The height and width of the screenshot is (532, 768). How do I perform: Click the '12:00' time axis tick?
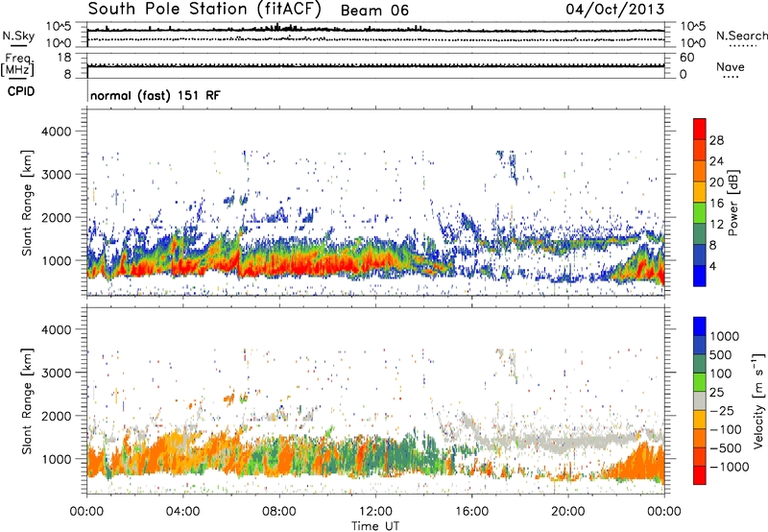click(375, 512)
